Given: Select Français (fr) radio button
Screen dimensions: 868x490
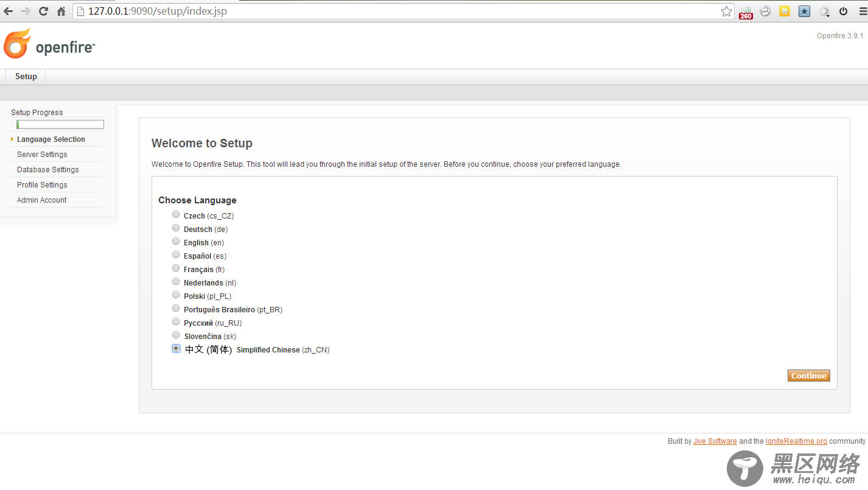Looking at the screenshot, I should [176, 268].
